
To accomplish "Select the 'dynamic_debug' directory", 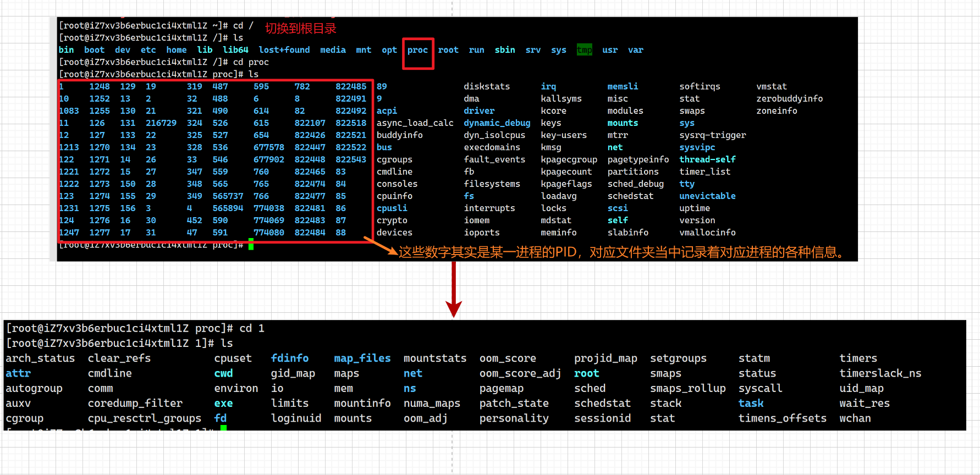I will (x=497, y=123).
